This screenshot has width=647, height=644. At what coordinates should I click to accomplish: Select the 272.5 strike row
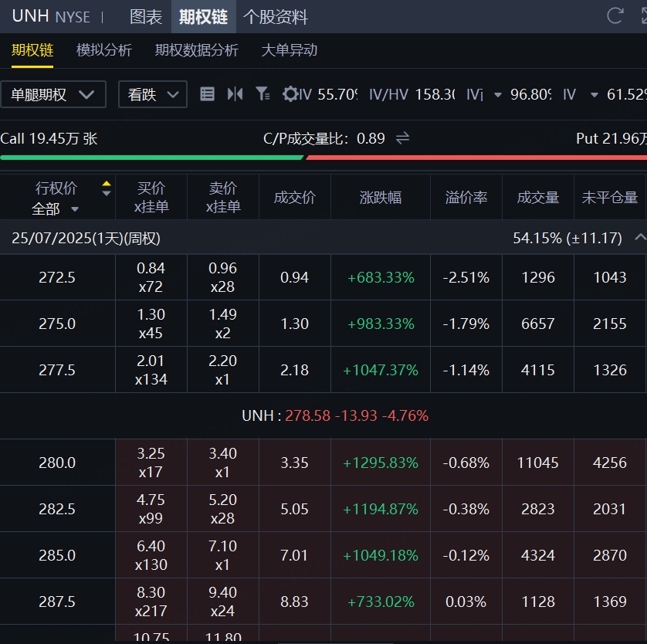tap(323, 277)
